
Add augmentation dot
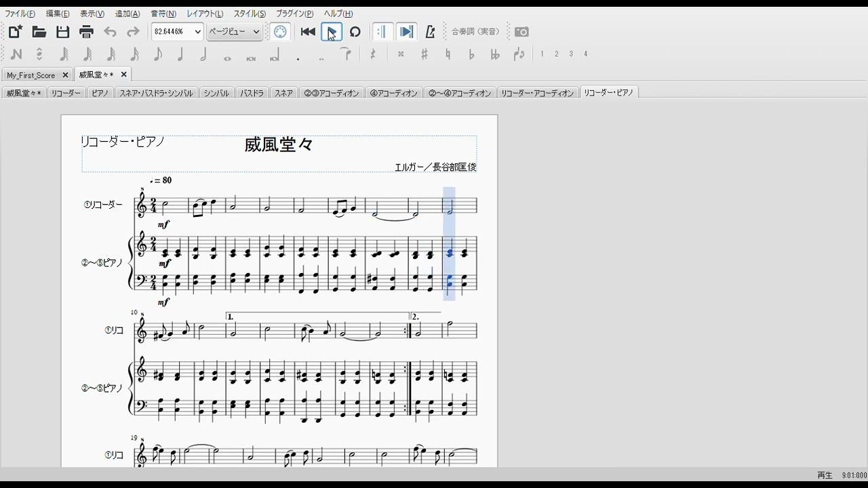click(x=298, y=58)
